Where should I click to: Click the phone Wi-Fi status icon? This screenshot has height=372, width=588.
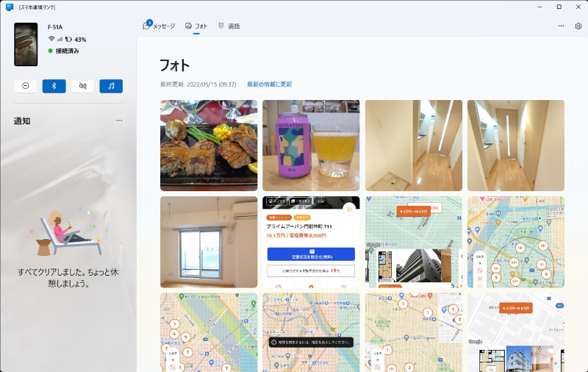(x=51, y=39)
